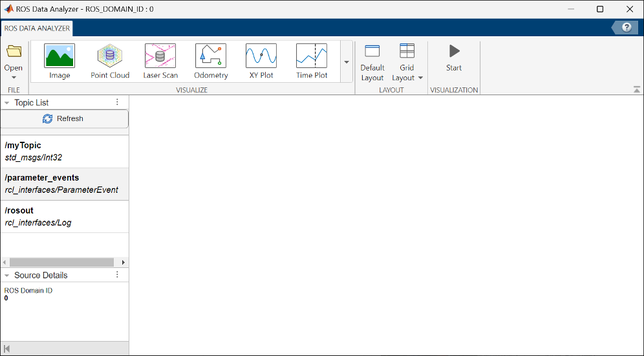Click the topic list scrollbar left arrow
This screenshot has height=356, width=644.
point(5,262)
